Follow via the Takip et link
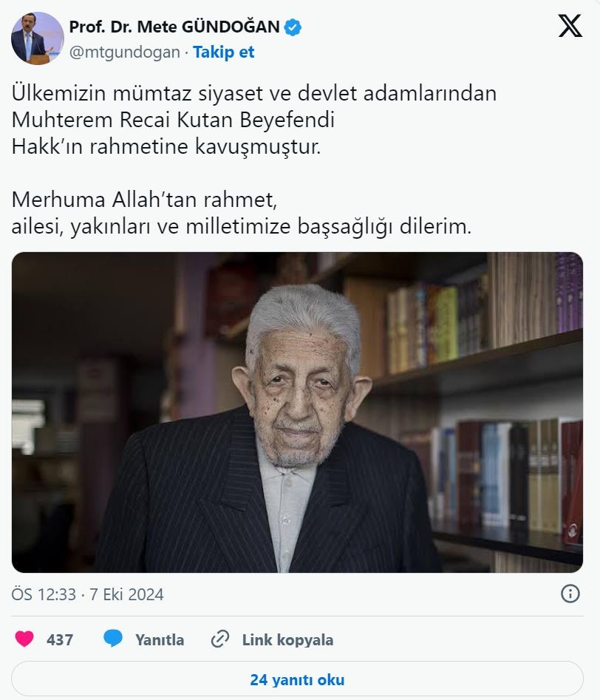This screenshot has height=700, width=600. click(x=224, y=52)
